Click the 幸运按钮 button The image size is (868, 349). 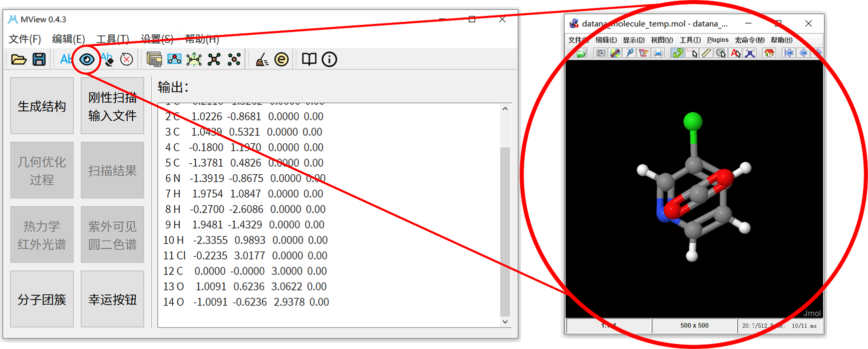point(112,299)
